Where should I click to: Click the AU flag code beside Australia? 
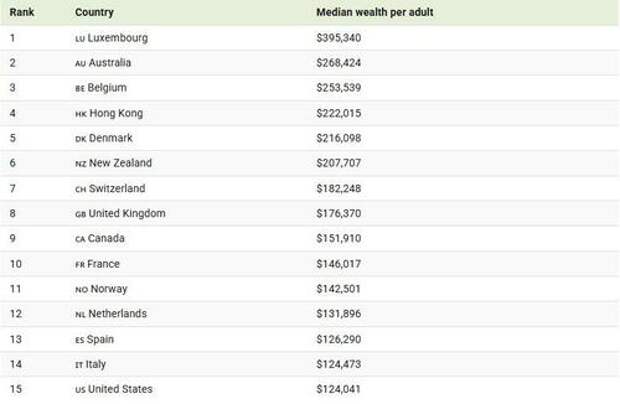tap(80, 63)
